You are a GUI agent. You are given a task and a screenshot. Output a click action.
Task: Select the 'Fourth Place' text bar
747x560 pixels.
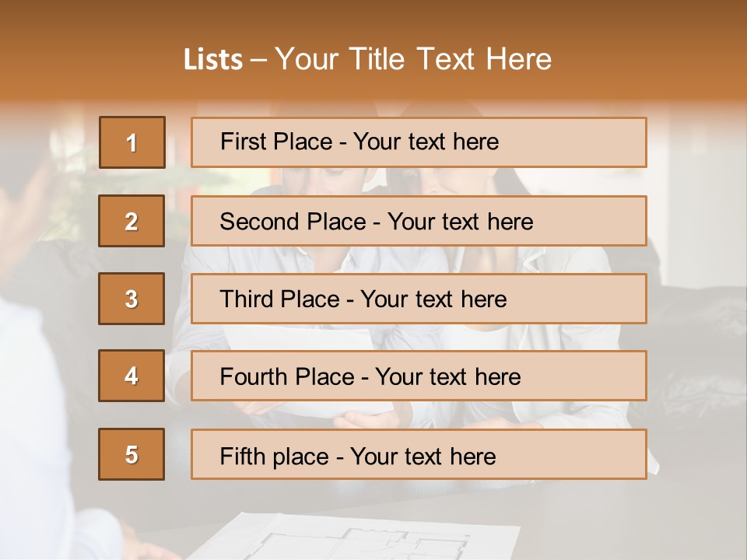point(419,376)
